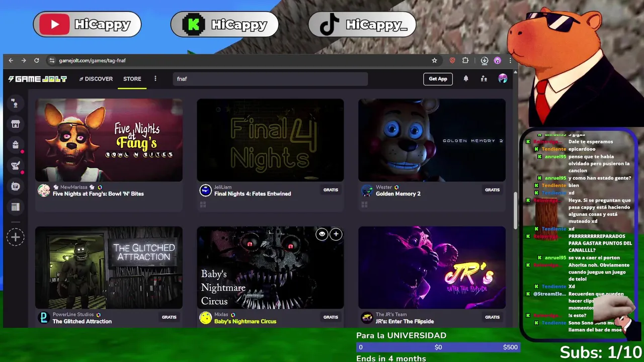This screenshot has width=644, height=362.
Task: Open The Glitched Attraction title link
Action: click(x=82, y=321)
